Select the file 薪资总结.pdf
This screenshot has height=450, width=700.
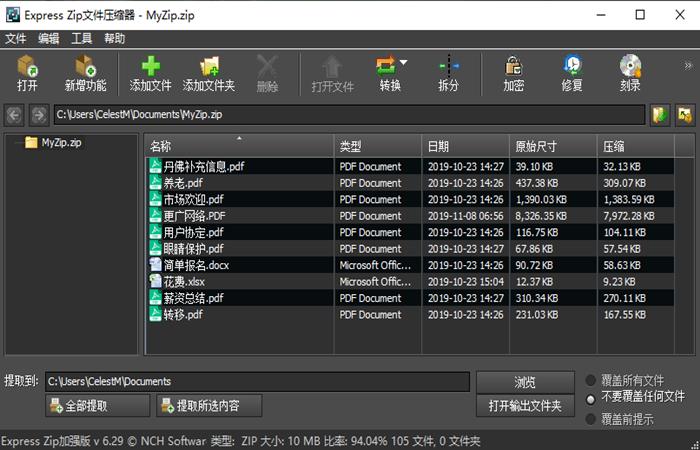[x=193, y=298]
